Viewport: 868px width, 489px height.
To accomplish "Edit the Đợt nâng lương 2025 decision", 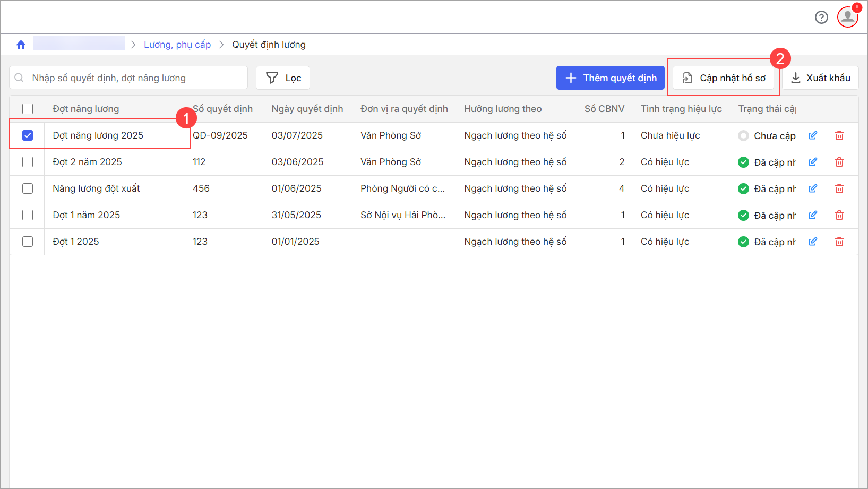I will 812,135.
